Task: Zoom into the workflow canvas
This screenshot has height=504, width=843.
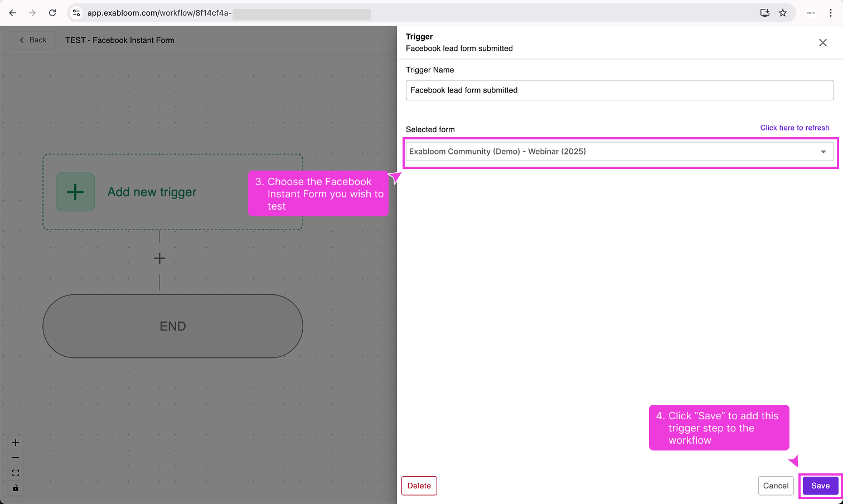Action: tap(15, 442)
